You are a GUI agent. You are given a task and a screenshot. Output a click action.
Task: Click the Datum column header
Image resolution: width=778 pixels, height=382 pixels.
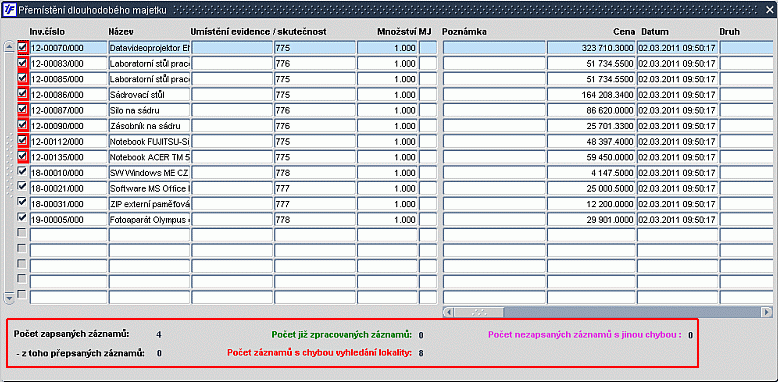point(654,32)
